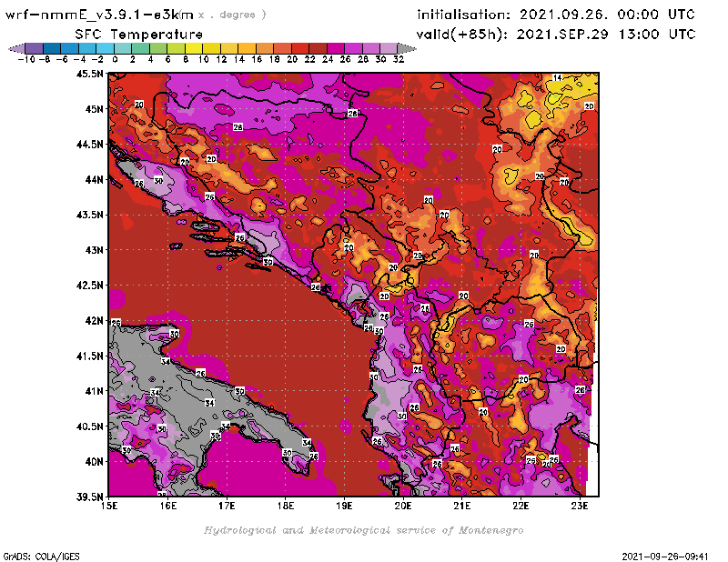Click the latitude axis label '40N'
The height and width of the screenshot is (562, 728).
(94, 462)
